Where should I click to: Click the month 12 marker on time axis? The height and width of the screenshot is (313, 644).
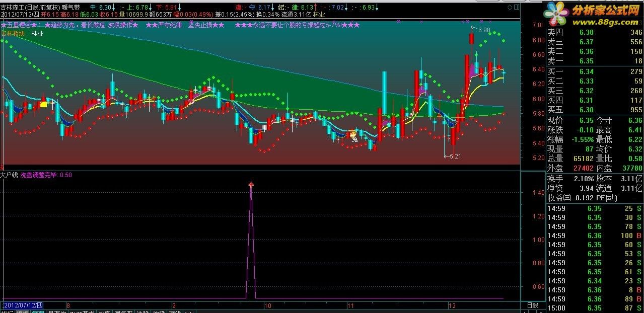click(452, 305)
